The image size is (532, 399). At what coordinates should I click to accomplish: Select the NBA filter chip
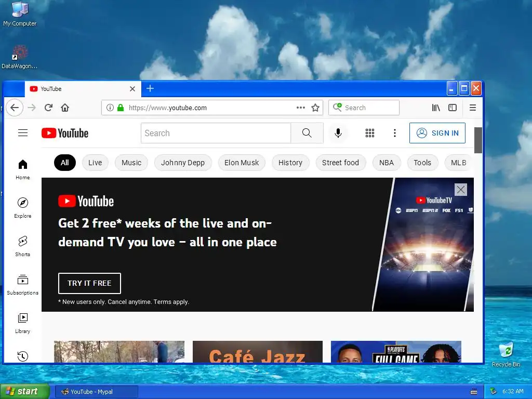click(387, 163)
